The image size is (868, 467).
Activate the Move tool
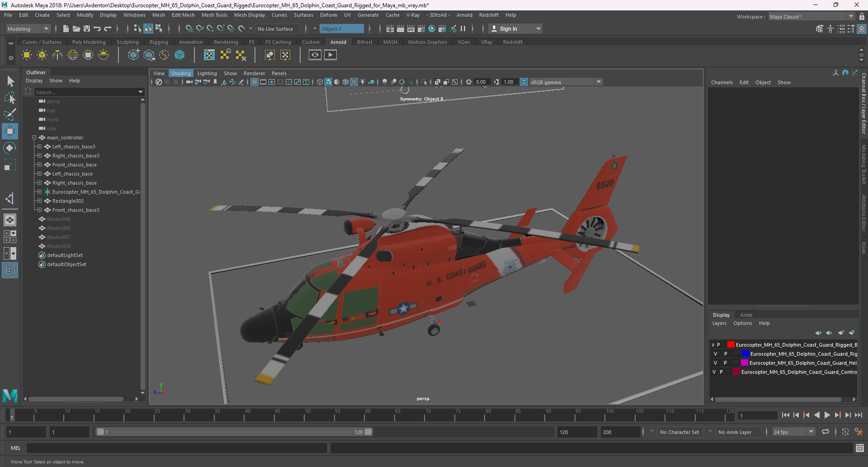pyautogui.click(x=10, y=131)
